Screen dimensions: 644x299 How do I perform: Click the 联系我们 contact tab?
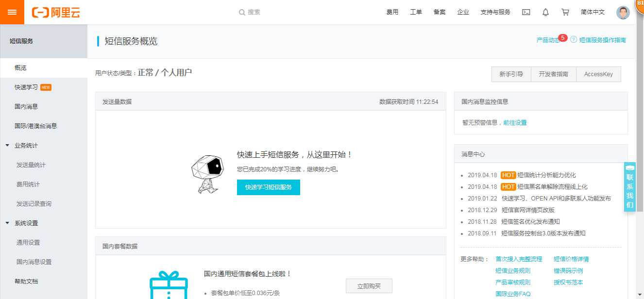(630, 187)
